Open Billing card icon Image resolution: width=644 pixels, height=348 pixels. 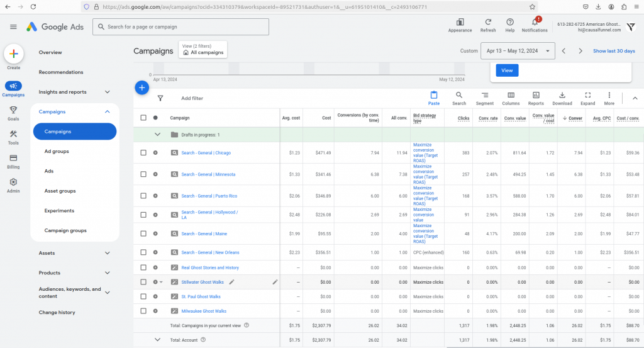(x=14, y=158)
